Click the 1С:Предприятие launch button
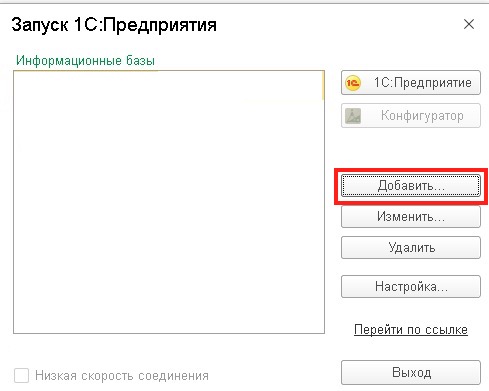The width and height of the screenshot is (489, 391). (x=411, y=82)
